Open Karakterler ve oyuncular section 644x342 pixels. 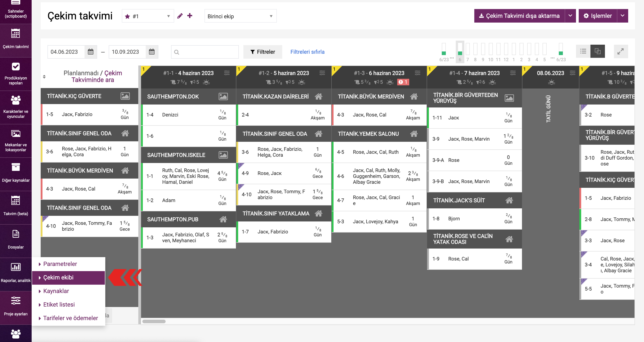tap(16, 108)
